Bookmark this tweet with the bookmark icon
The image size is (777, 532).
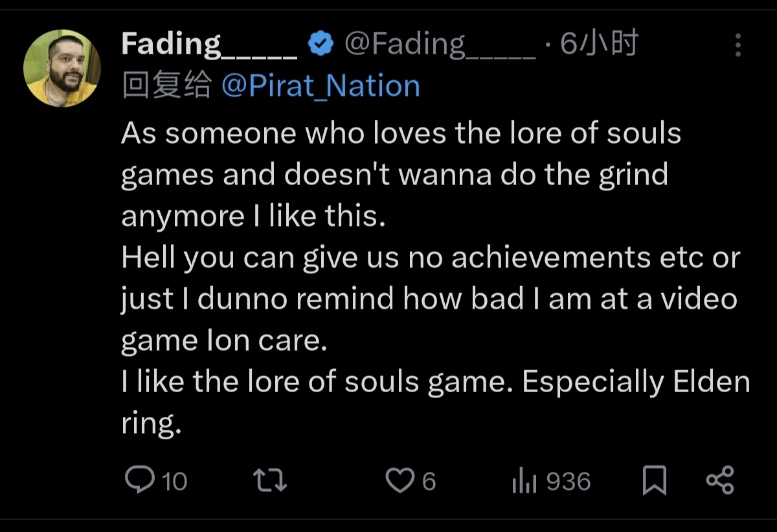pos(654,481)
